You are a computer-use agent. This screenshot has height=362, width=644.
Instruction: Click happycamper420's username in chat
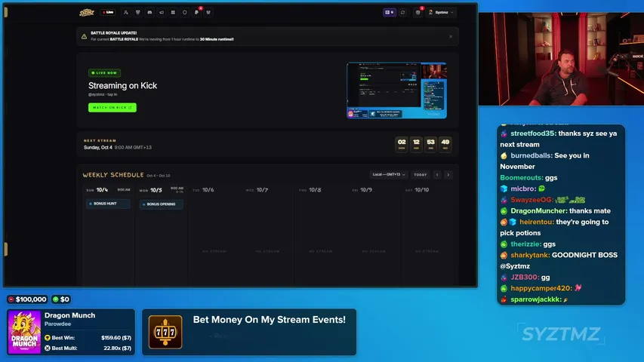pyautogui.click(x=541, y=289)
